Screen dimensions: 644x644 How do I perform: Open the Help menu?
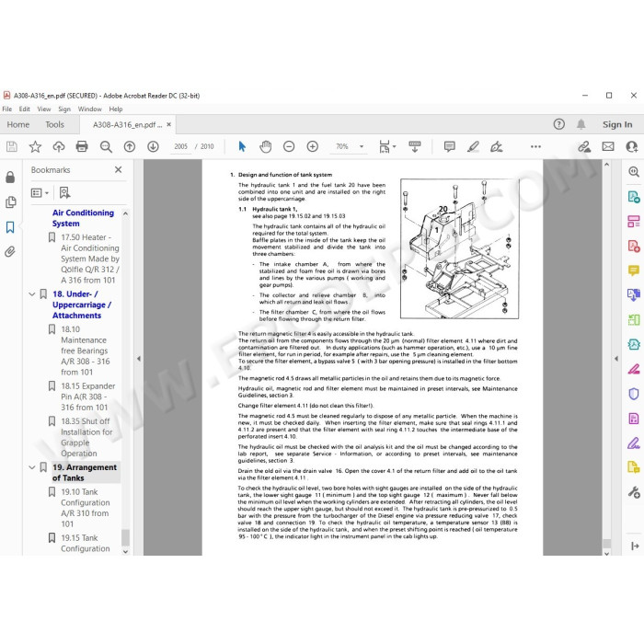click(x=116, y=109)
